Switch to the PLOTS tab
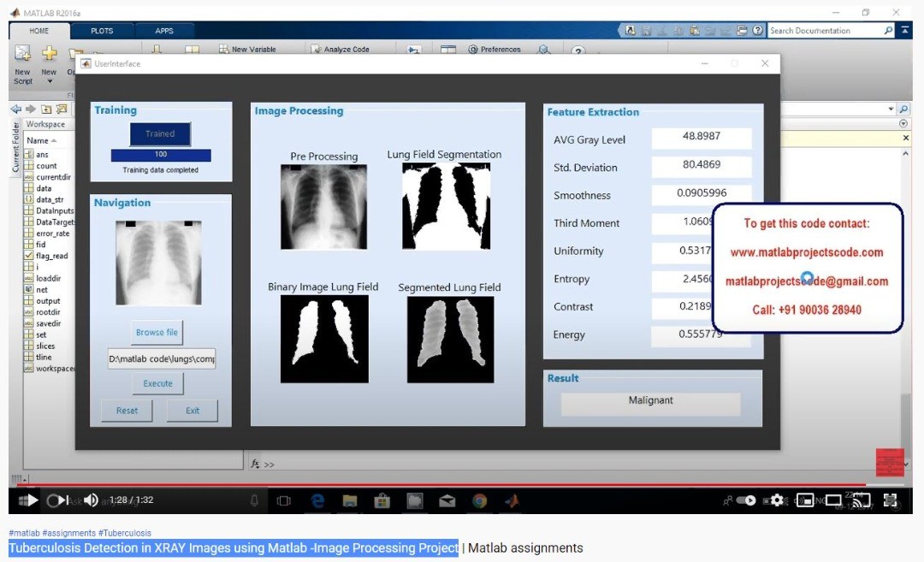 (102, 31)
